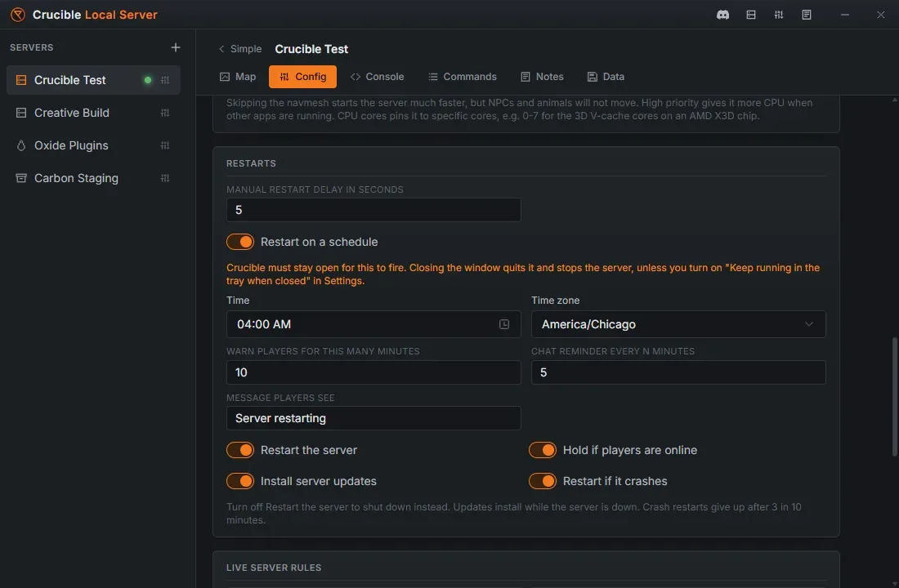The height and width of the screenshot is (588, 899).
Task: Toggle Restart if it crashes
Action: [543, 481]
